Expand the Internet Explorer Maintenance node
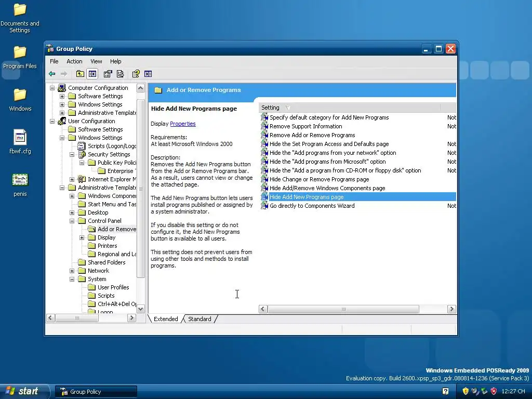The width and height of the screenshot is (532, 399). [x=72, y=179]
